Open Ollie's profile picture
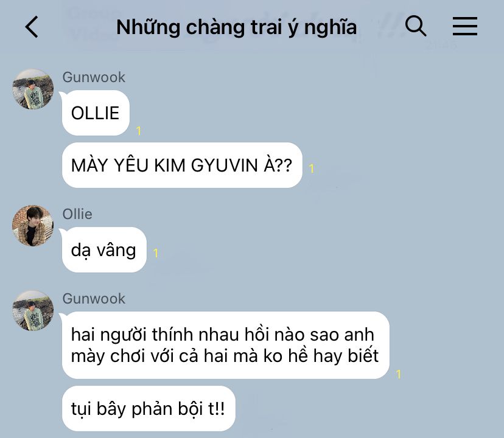Viewport: 504px width, 438px height. 33,226
